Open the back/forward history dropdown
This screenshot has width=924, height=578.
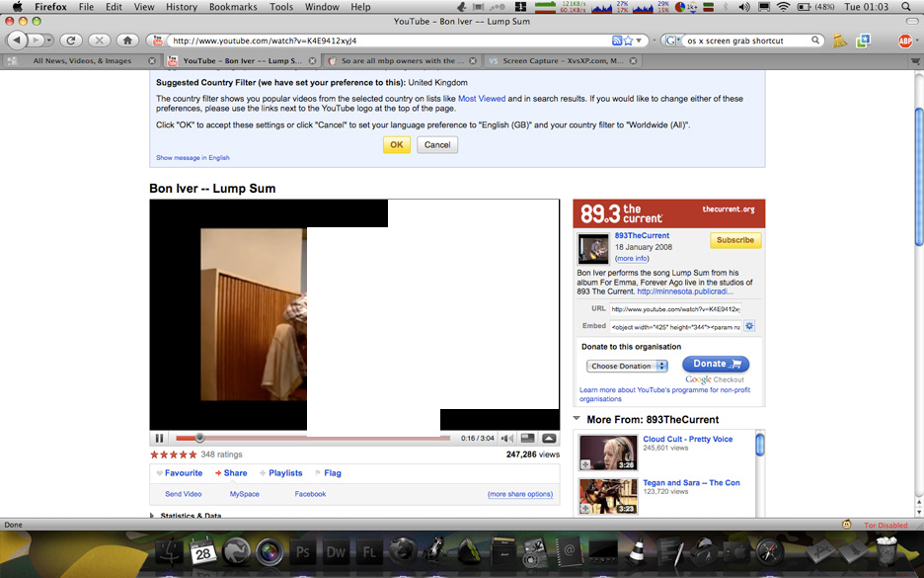tap(49, 41)
